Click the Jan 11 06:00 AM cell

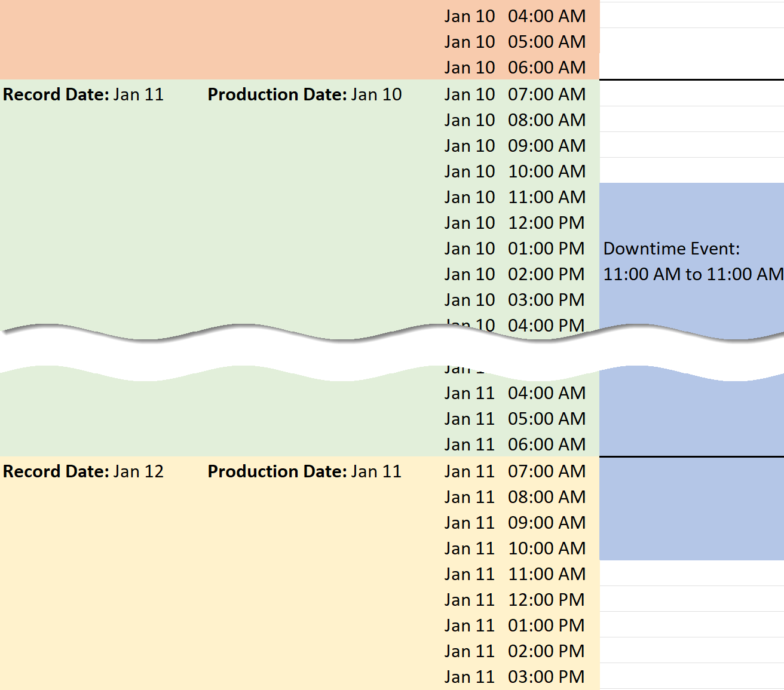pos(514,444)
